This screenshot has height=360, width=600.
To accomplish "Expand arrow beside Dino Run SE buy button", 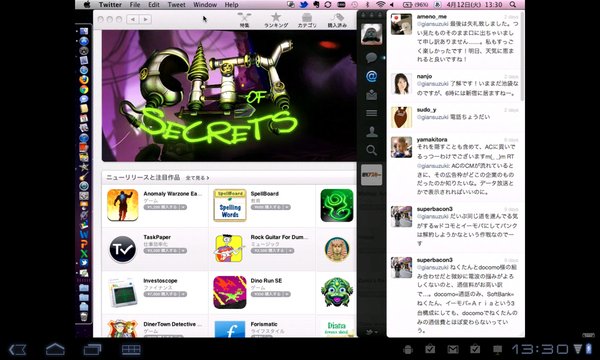I will tap(287, 294).
